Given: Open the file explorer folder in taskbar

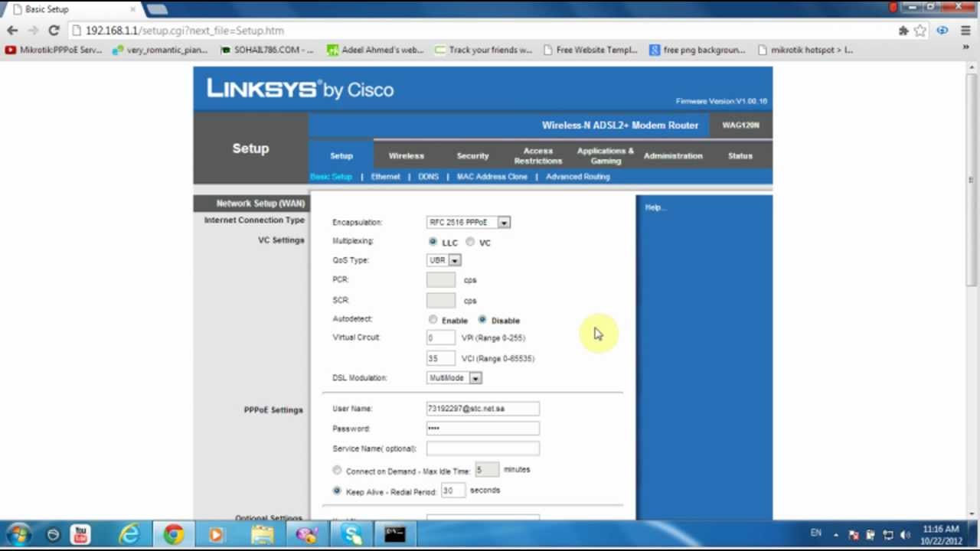Looking at the screenshot, I should click(263, 534).
